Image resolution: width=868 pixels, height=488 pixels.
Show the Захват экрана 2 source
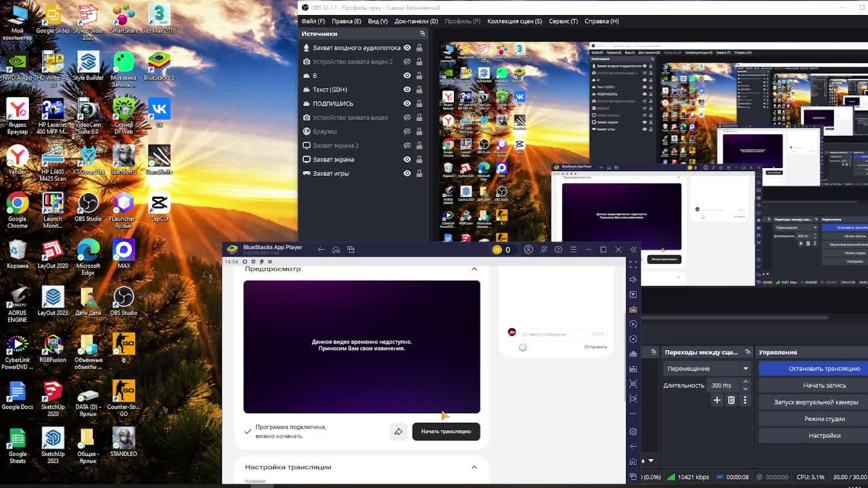[407, 145]
